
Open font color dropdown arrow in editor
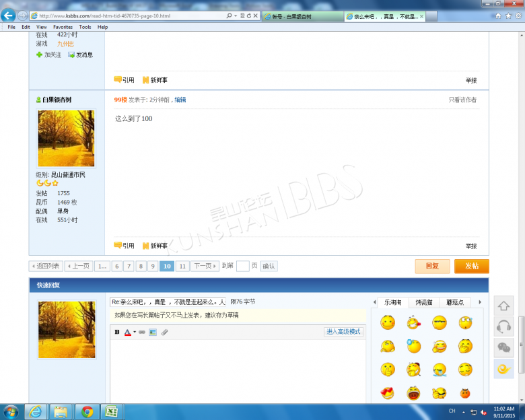(134, 332)
